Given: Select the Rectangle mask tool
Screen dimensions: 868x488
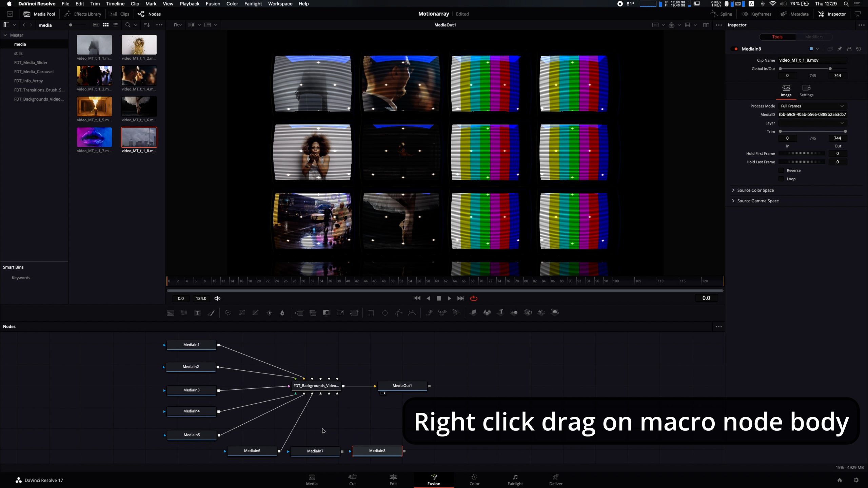Looking at the screenshot, I should point(371,312).
